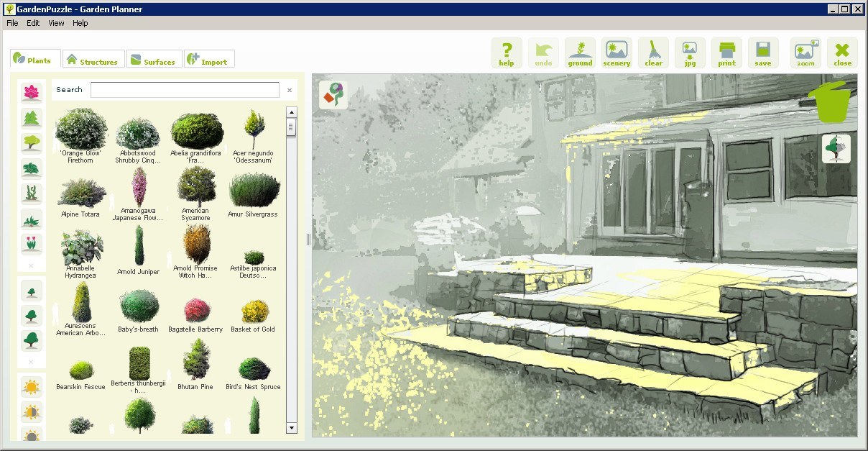This screenshot has height=451, width=868.
Task: Select the Alpine Totara plant
Action: click(80, 198)
